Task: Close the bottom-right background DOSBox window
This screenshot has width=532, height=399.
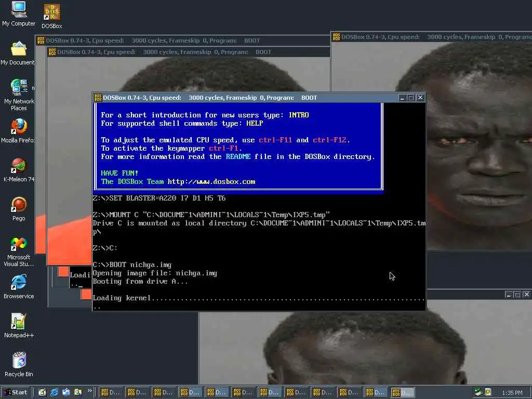Action: 527,295
